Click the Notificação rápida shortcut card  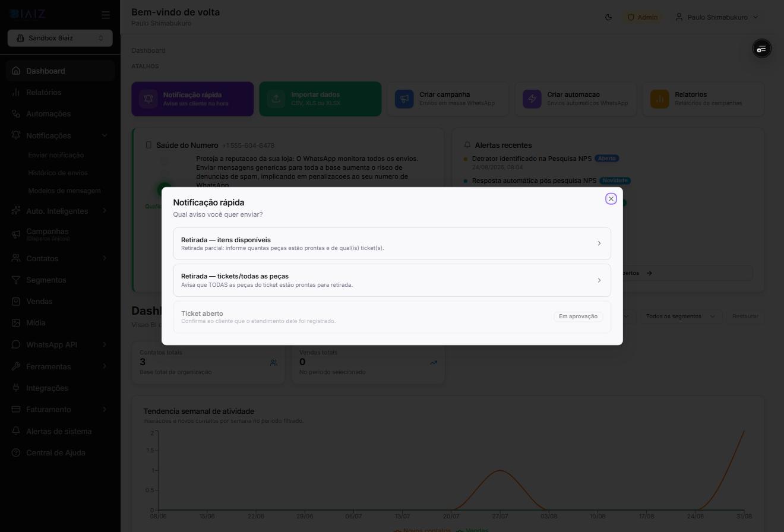coord(192,99)
